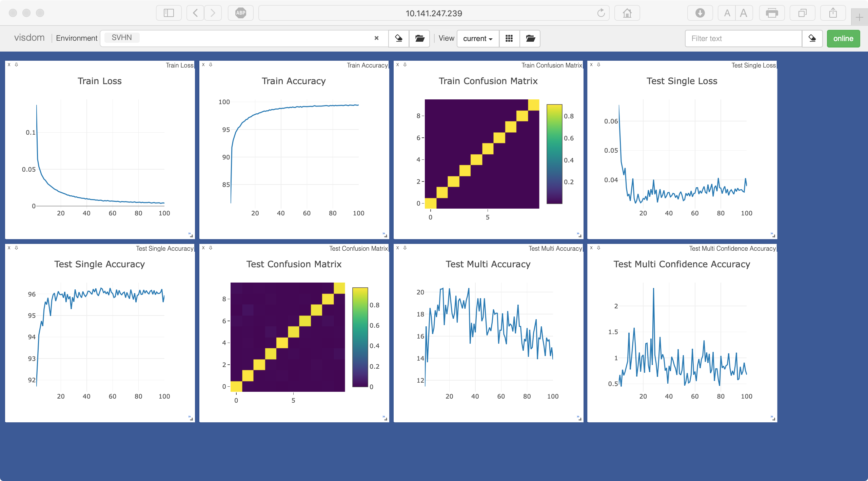Viewport: 868px width, 481px height.
Task: Click the Test Single Loss pane title tab
Action: click(753, 65)
